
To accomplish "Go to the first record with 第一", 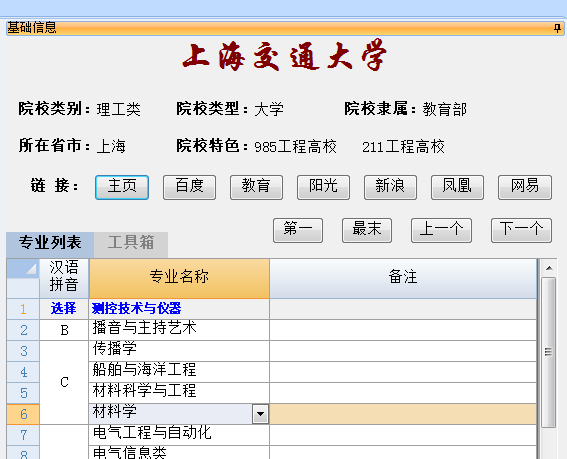I will (x=298, y=230).
